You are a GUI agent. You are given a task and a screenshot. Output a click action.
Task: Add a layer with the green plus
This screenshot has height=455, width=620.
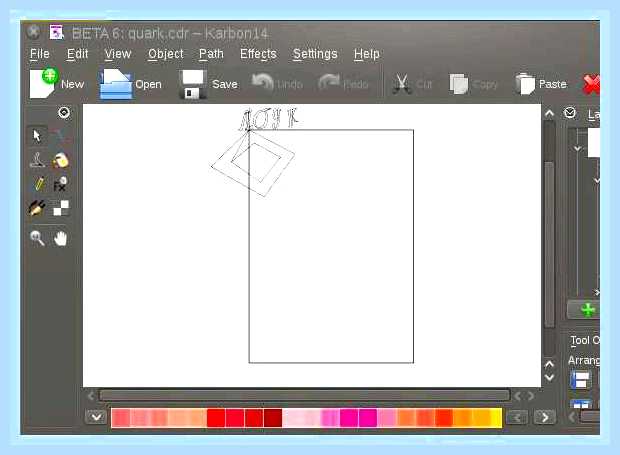[x=588, y=310]
